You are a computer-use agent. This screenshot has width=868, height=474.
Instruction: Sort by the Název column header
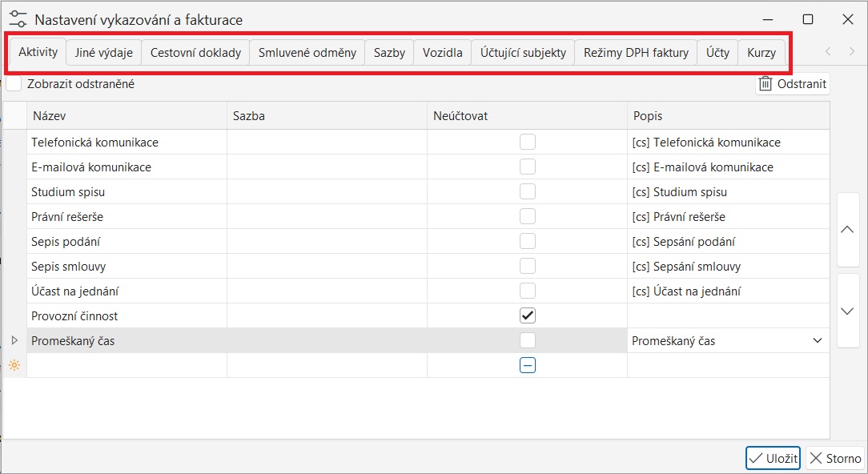coord(127,116)
